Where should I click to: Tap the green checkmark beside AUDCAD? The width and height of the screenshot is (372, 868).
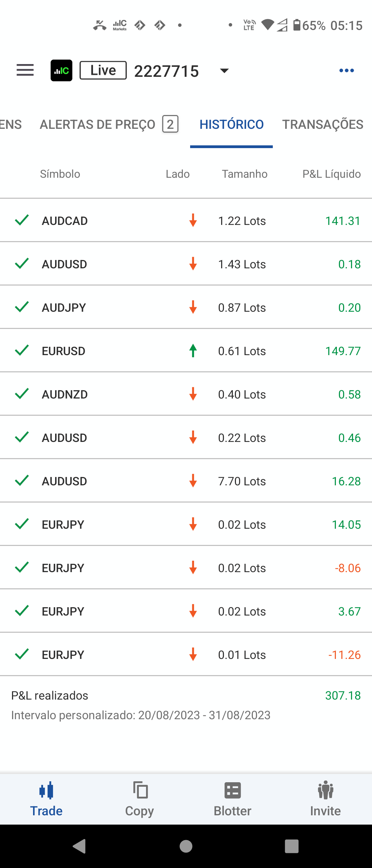click(22, 220)
